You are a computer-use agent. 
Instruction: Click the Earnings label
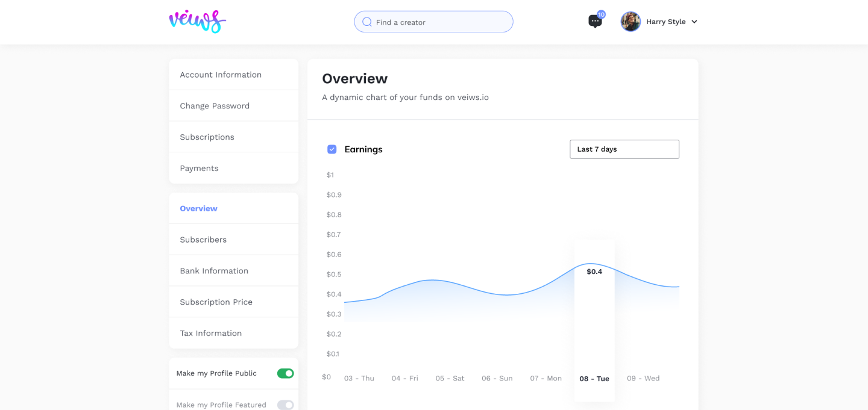(363, 149)
